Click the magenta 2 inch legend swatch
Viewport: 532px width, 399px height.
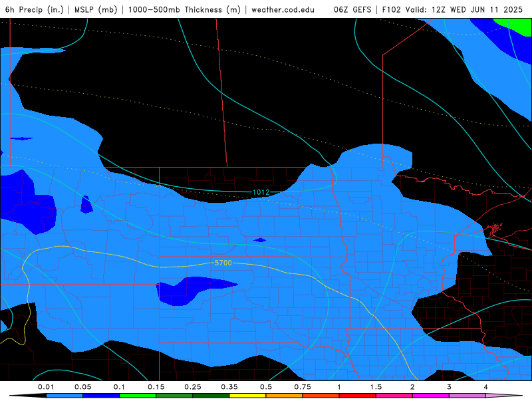click(431, 396)
